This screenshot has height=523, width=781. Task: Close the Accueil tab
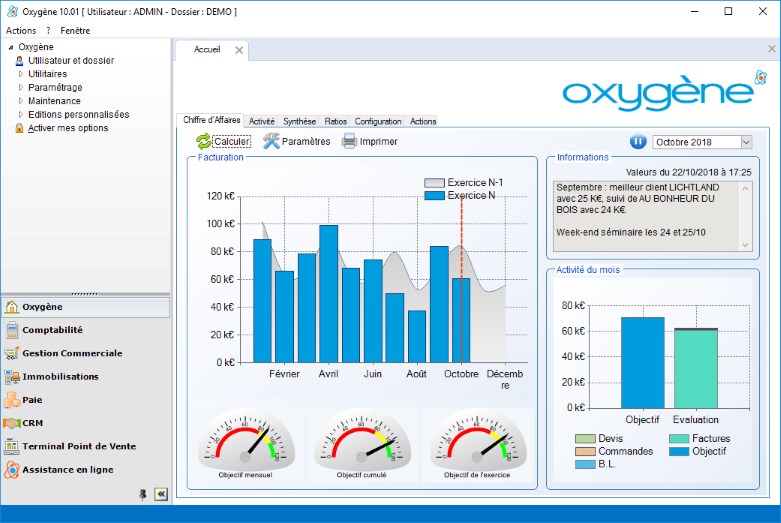click(239, 50)
